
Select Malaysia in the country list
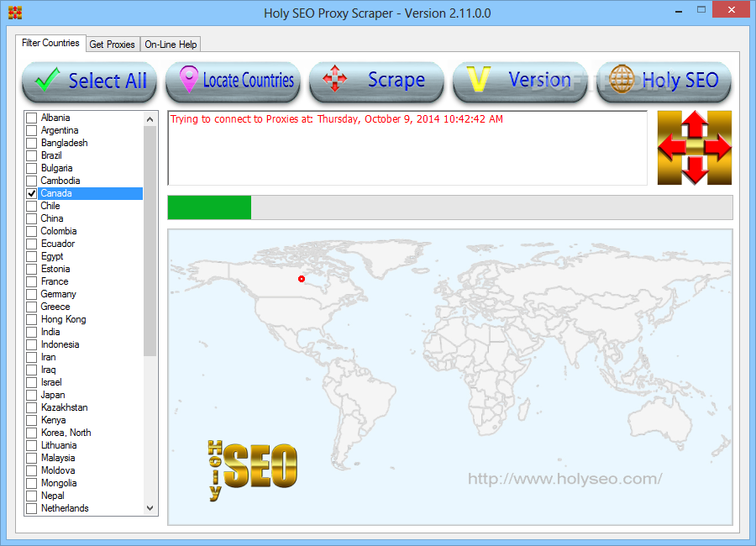(58, 458)
